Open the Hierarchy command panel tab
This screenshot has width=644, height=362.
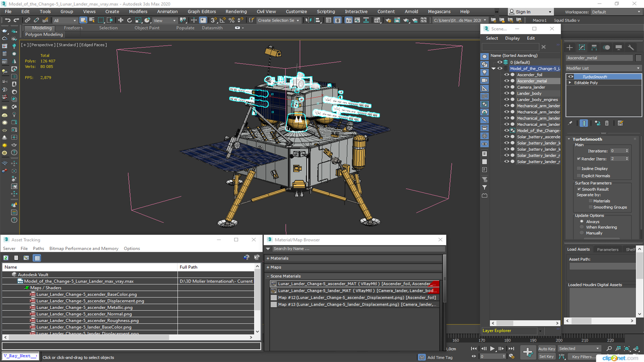(594, 47)
